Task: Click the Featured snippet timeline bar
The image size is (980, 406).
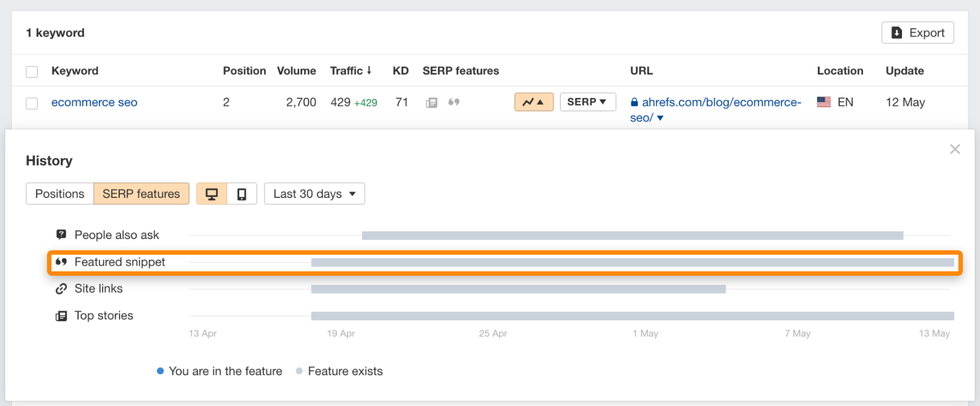Action: (632, 263)
